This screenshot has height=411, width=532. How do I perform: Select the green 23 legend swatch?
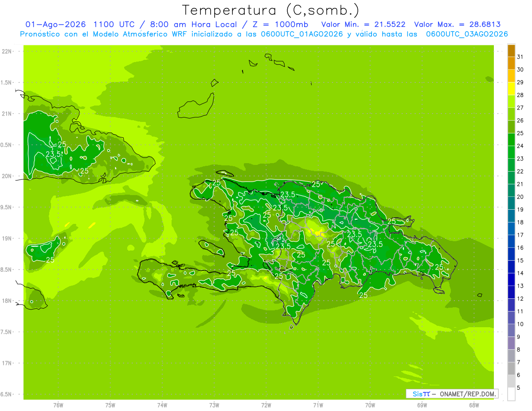[x=511, y=153]
